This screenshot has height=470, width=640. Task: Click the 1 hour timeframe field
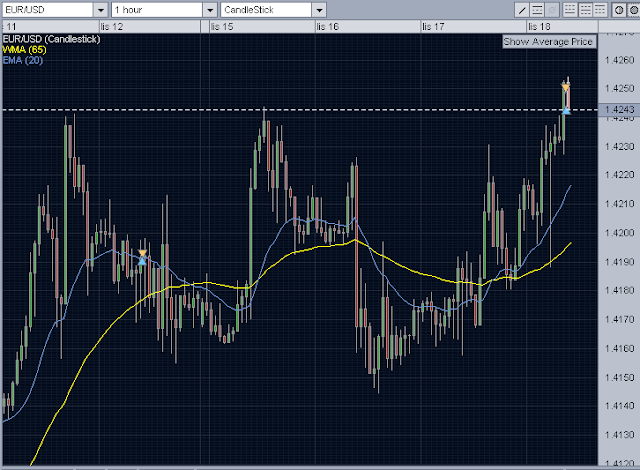[157, 10]
